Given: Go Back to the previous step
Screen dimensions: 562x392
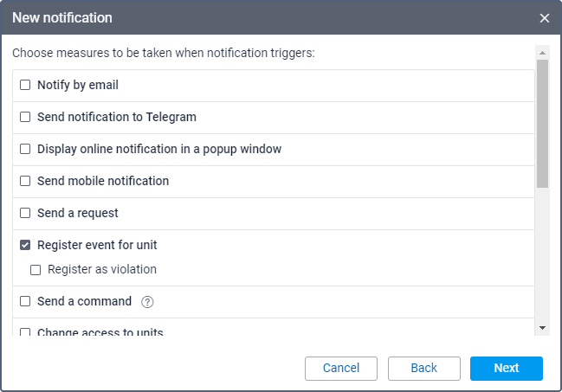Looking at the screenshot, I should click(423, 368).
